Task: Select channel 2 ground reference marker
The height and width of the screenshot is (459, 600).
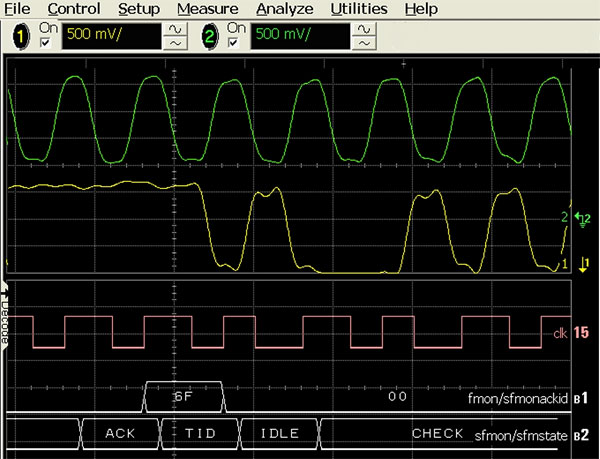Action: coord(582,219)
